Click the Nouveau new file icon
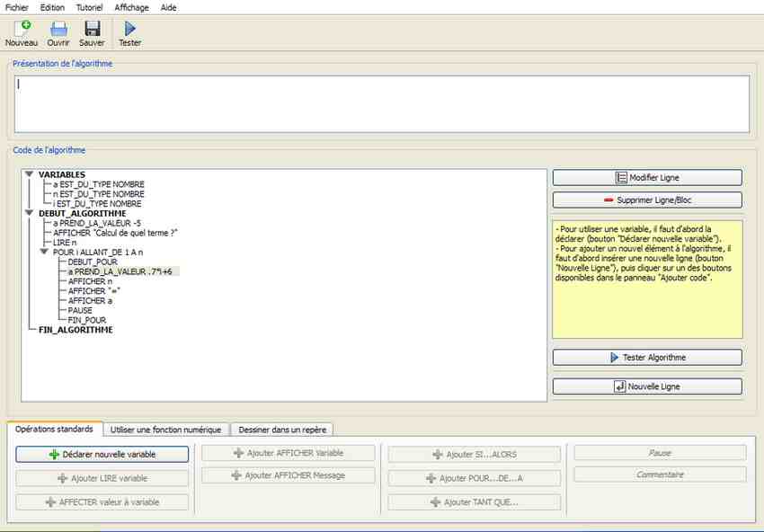 [22, 29]
